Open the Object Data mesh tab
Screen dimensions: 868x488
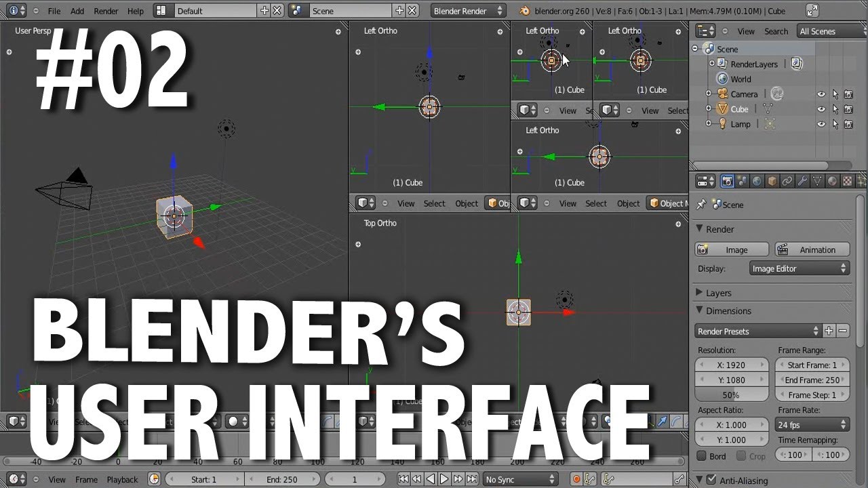(x=817, y=181)
